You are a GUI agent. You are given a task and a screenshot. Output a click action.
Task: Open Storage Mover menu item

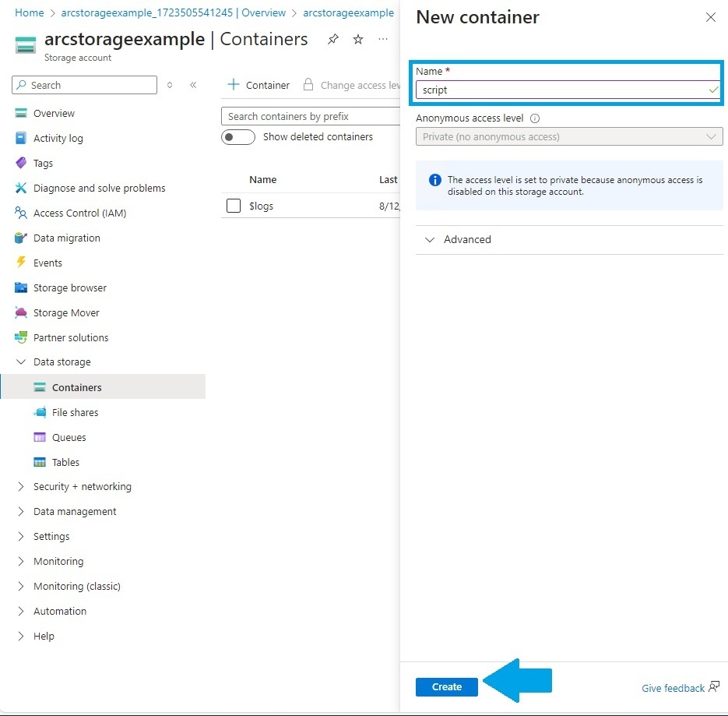(66, 312)
